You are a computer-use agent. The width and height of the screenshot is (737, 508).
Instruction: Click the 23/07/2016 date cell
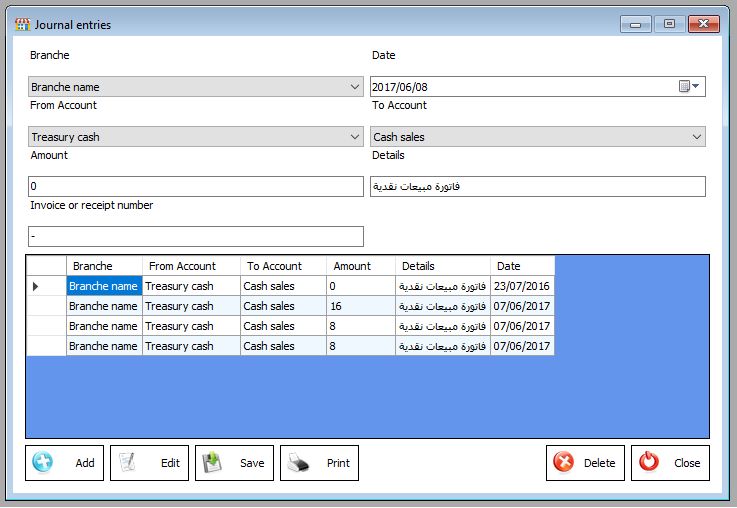pyautogui.click(x=522, y=286)
